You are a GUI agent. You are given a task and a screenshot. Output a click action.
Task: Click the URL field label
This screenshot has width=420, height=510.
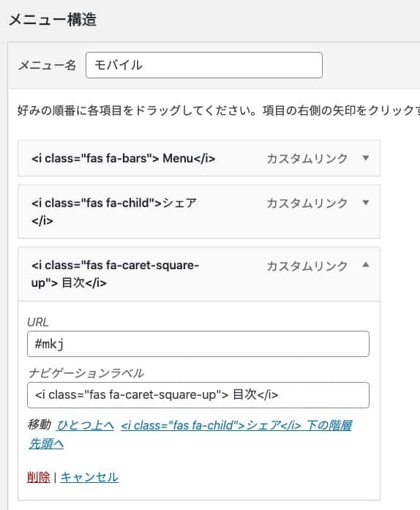click(x=38, y=322)
